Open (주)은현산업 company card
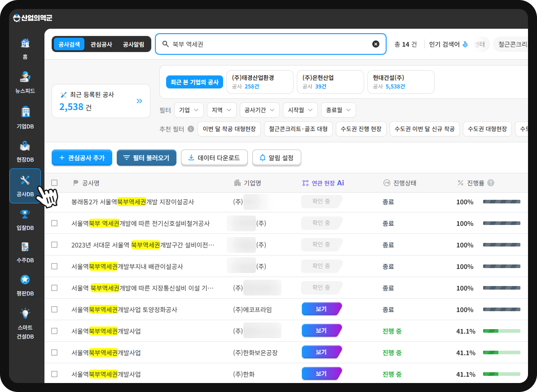537x392 pixels. 330,82
